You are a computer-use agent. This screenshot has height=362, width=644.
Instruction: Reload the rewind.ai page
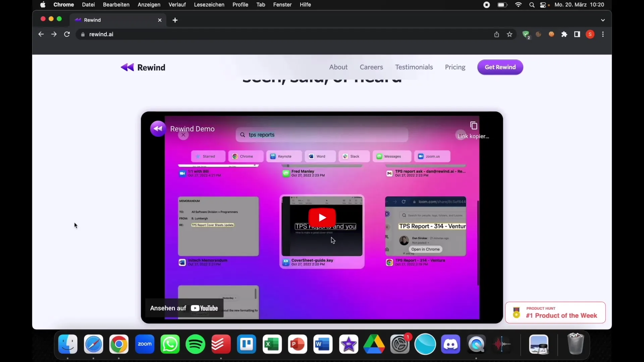[67, 34]
